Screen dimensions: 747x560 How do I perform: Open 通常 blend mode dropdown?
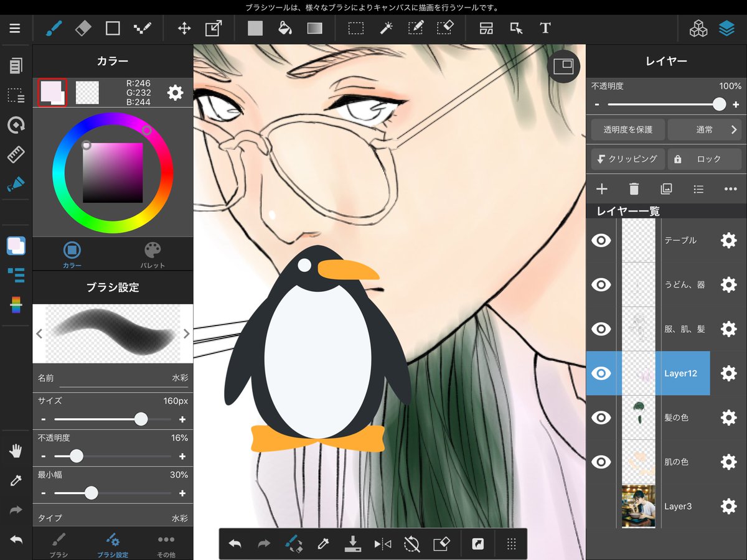(705, 130)
